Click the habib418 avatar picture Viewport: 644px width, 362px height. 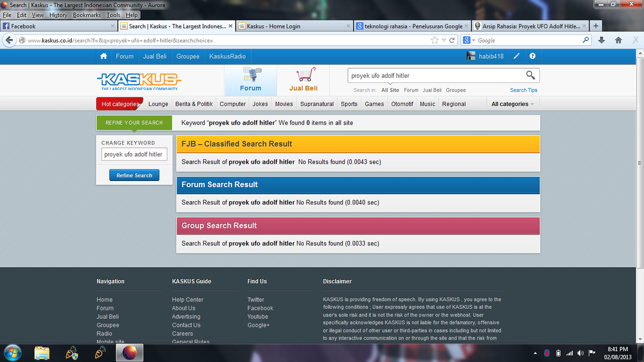(x=471, y=56)
